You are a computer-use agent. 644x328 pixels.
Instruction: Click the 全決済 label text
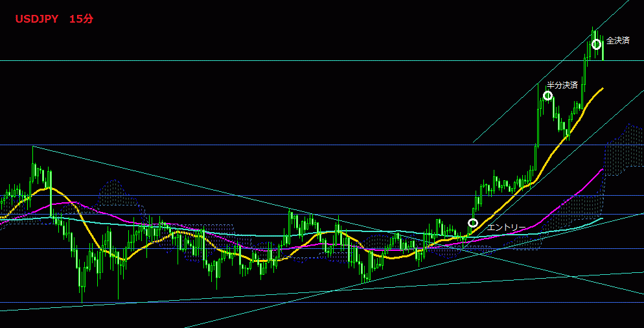[x=617, y=40]
